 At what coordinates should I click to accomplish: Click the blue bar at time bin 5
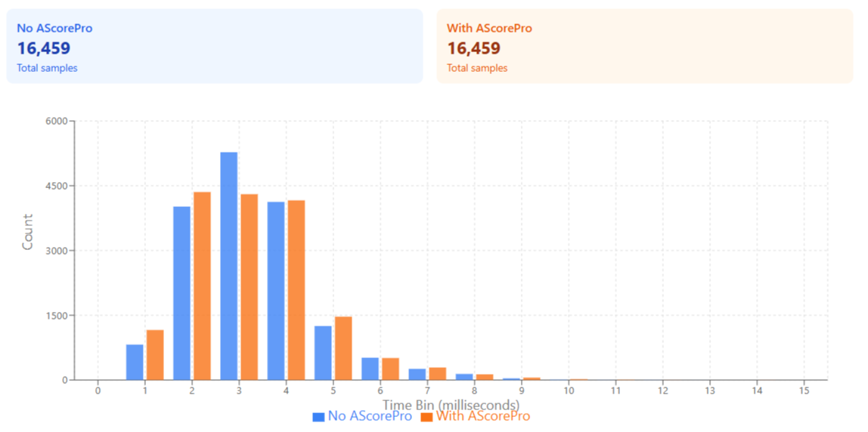pyautogui.click(x=323, y=353)
